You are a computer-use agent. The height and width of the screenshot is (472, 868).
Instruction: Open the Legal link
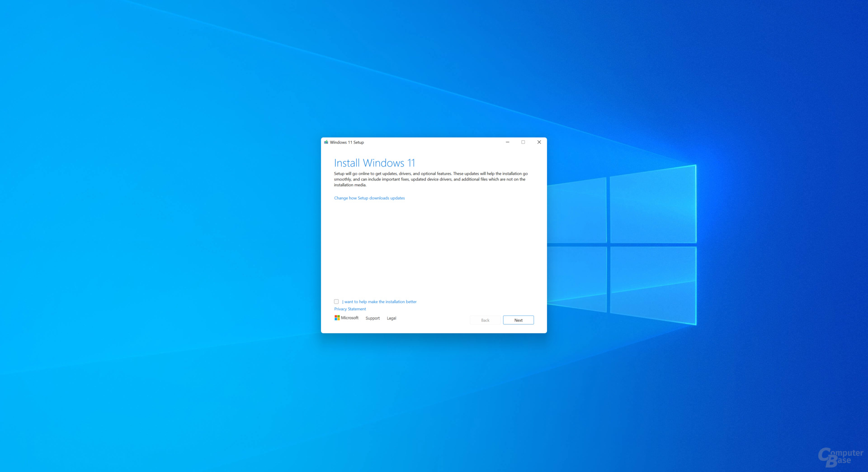point(392,318)
